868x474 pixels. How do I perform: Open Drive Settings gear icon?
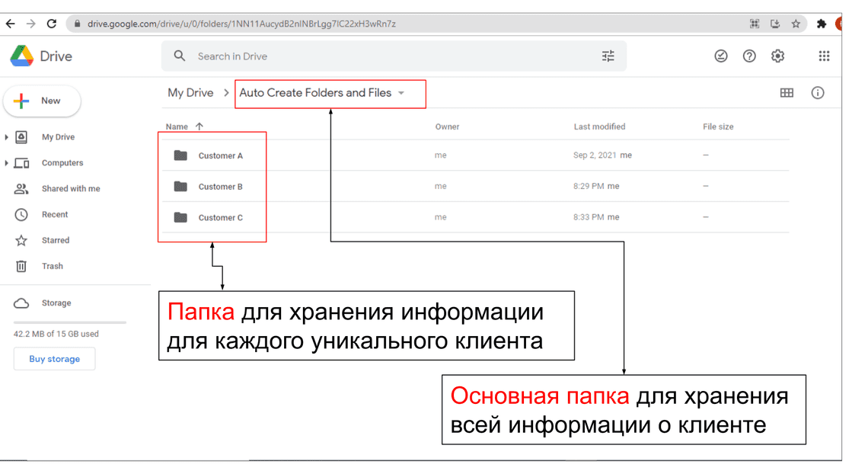coord(777,56)
